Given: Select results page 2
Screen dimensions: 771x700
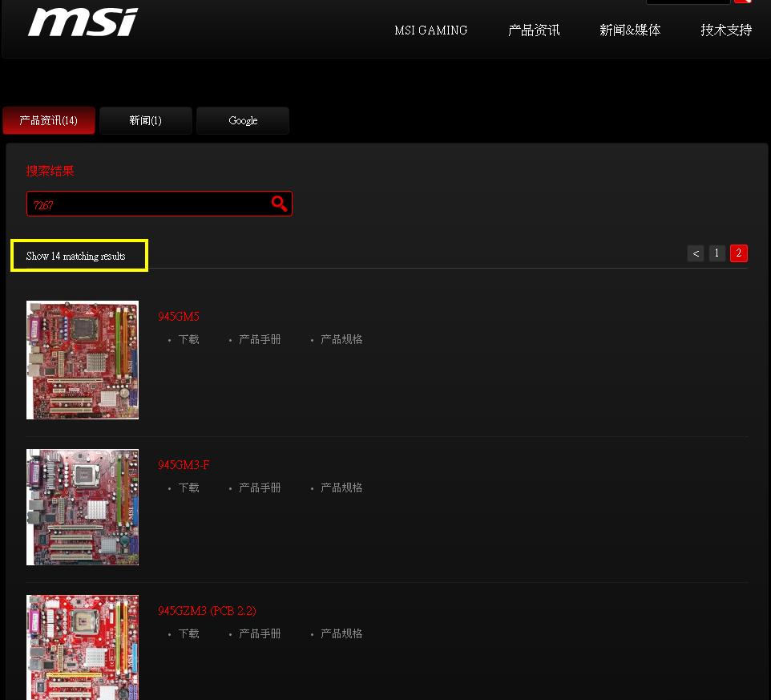Looking at the screenshot, I should tap(739, 253).
